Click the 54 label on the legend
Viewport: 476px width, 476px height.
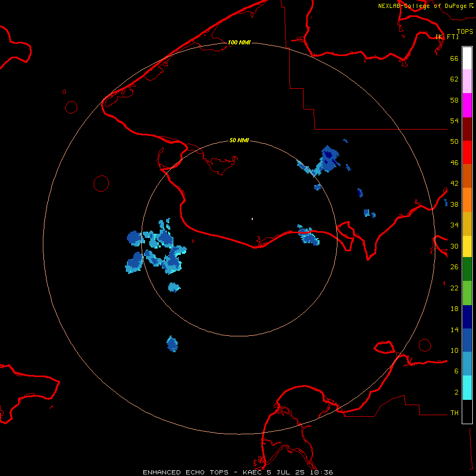(454, 121)
